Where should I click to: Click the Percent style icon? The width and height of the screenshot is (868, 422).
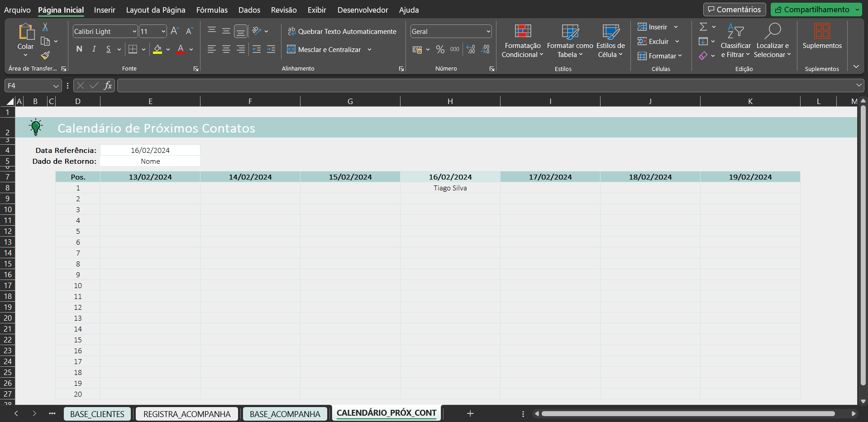pos(440,49)
